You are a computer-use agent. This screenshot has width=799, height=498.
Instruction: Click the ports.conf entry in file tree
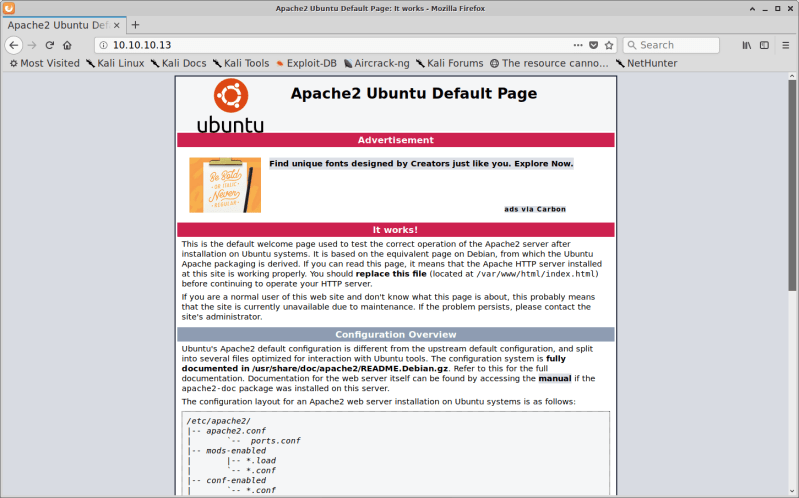click(x=275, y=441)
